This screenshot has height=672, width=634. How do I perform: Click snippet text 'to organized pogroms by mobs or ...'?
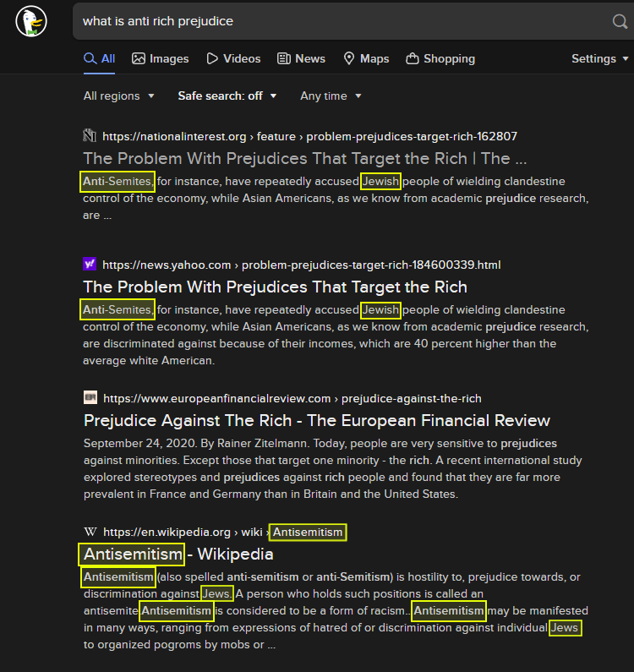tap(179, 645)
